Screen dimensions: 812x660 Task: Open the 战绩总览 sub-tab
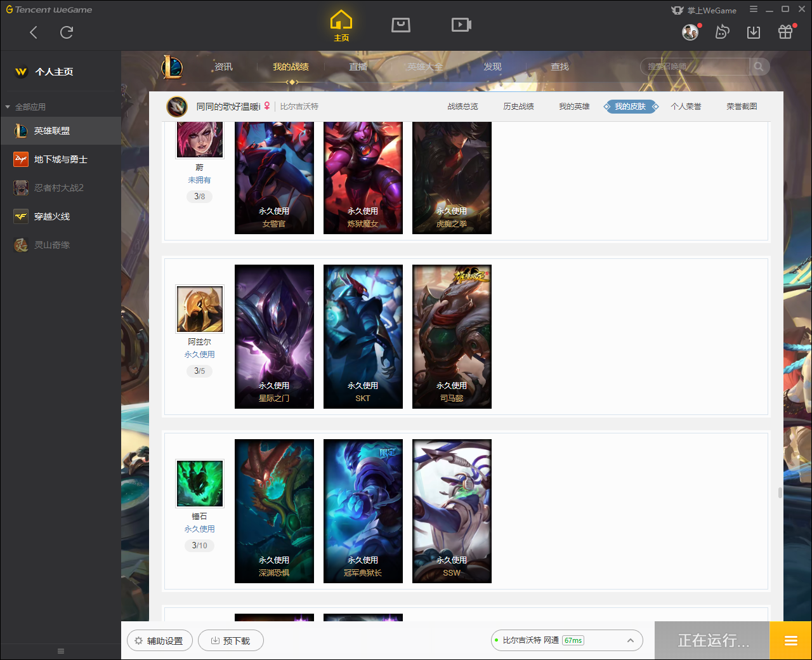462,107
